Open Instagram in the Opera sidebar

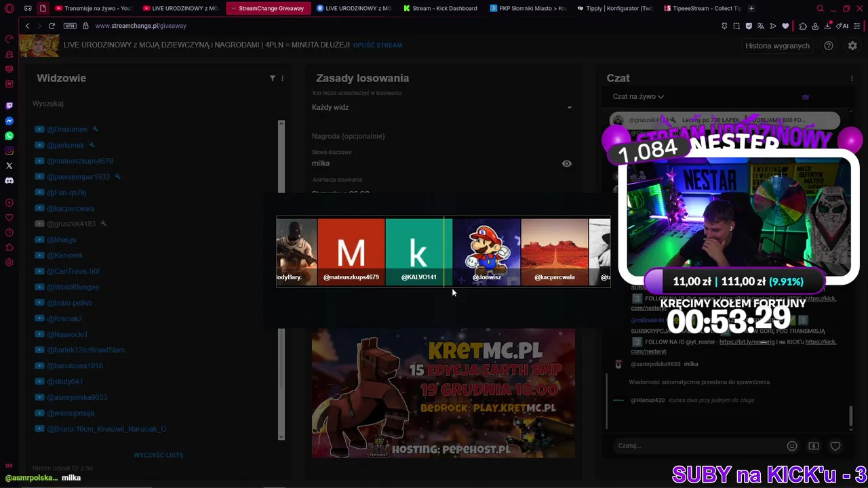(x=9, y=150)
